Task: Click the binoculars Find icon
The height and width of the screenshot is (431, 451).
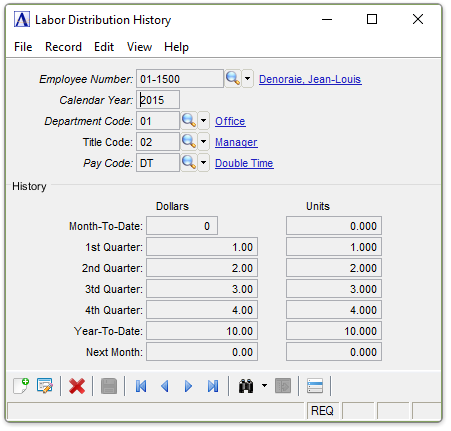Action: coord(246,386)
